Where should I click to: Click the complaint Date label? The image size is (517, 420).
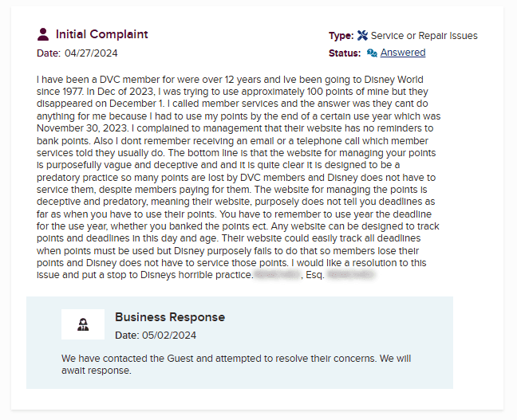(x=48, y=53)
